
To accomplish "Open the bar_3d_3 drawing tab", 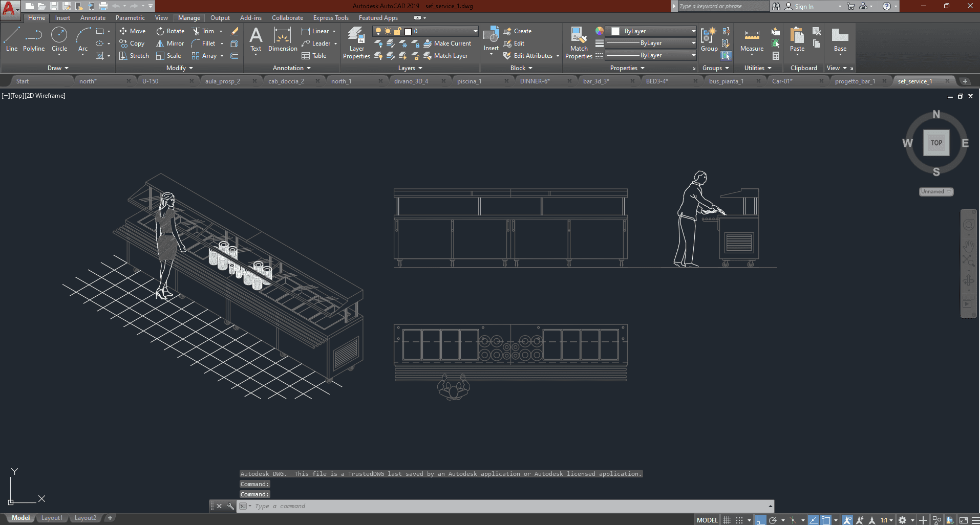I will pyautogui.click(x=596, y=81).
